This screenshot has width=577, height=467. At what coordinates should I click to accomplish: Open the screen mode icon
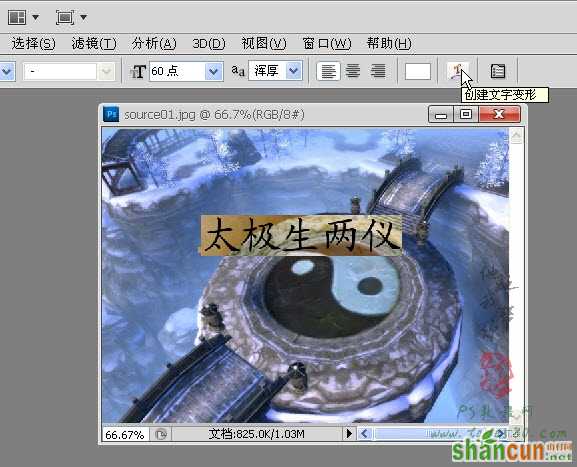pyautogui.click(x=65, y=17)
